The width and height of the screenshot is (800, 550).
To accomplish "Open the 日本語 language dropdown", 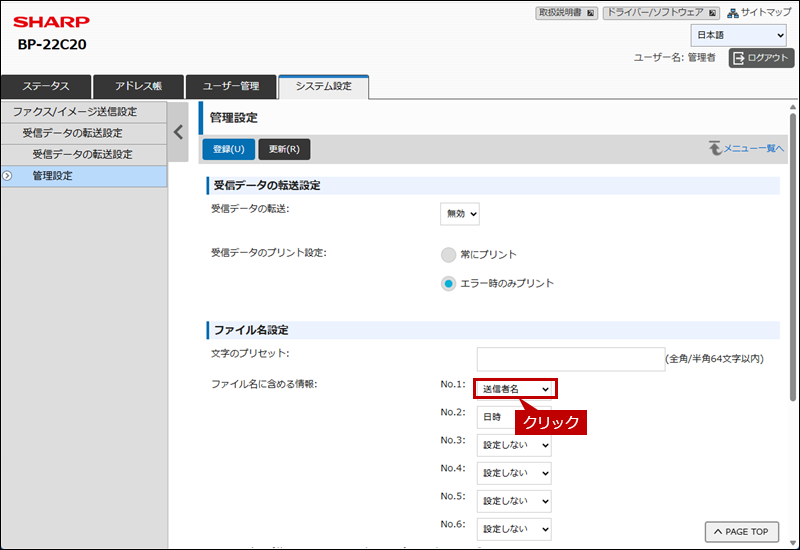I will [738, 36].
